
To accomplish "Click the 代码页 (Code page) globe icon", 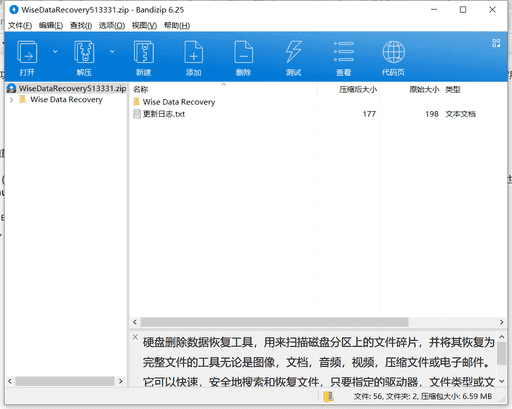I will [394, 52].
